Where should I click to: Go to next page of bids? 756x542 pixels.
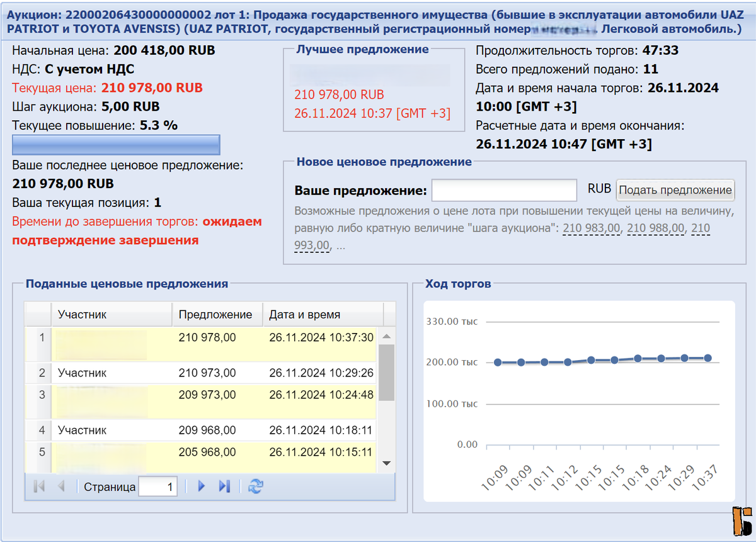(x=202, y=487)
